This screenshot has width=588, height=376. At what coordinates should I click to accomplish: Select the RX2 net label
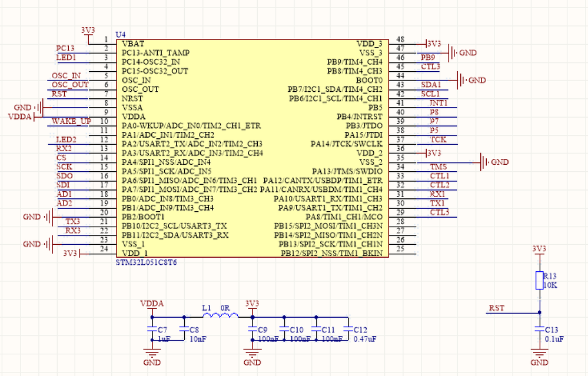64,149
